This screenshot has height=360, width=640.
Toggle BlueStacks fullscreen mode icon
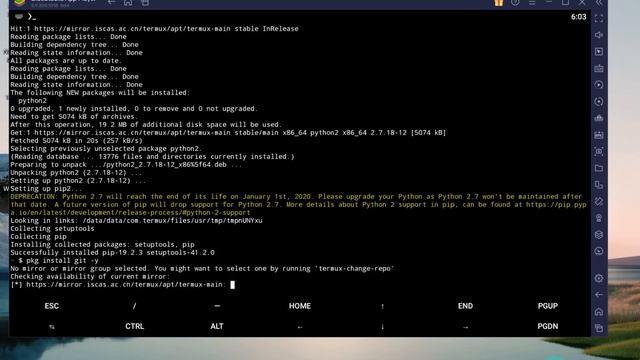pyautogui.click(x=599, y=18)
